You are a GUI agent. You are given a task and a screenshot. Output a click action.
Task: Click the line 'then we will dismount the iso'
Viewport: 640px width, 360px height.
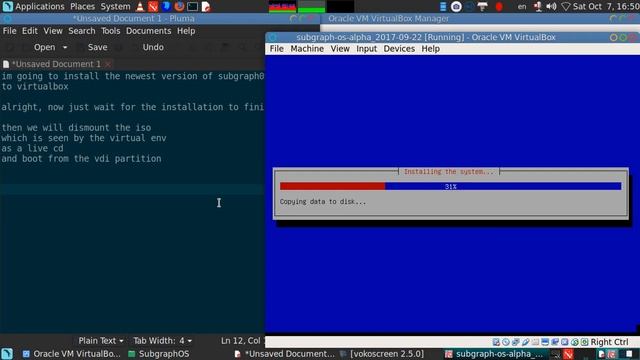76,128
